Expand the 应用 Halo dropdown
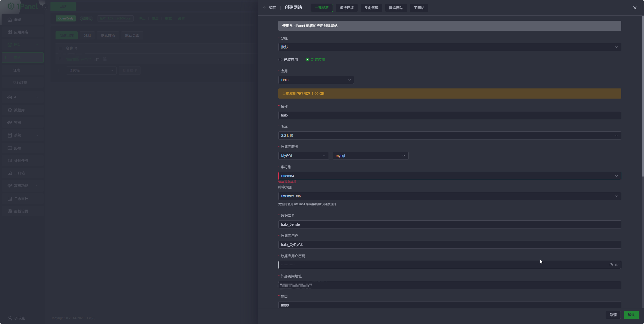This screenshot has height=324, width=644. 316,80
